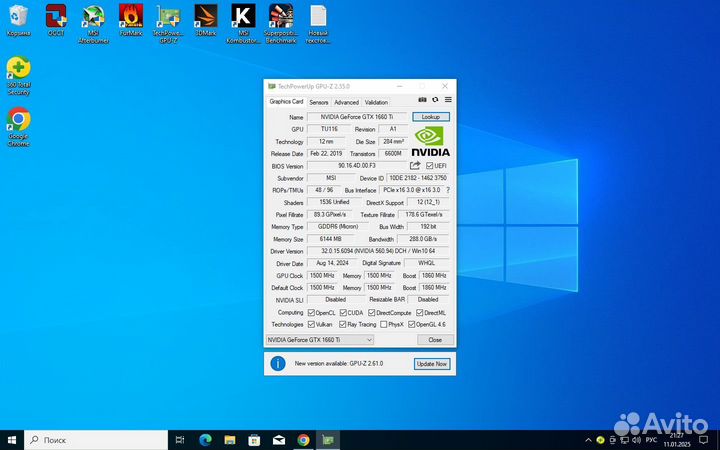The image size is (720, 450).
Task: Open the Recycle Bin desktop icon
Action: 18,21
